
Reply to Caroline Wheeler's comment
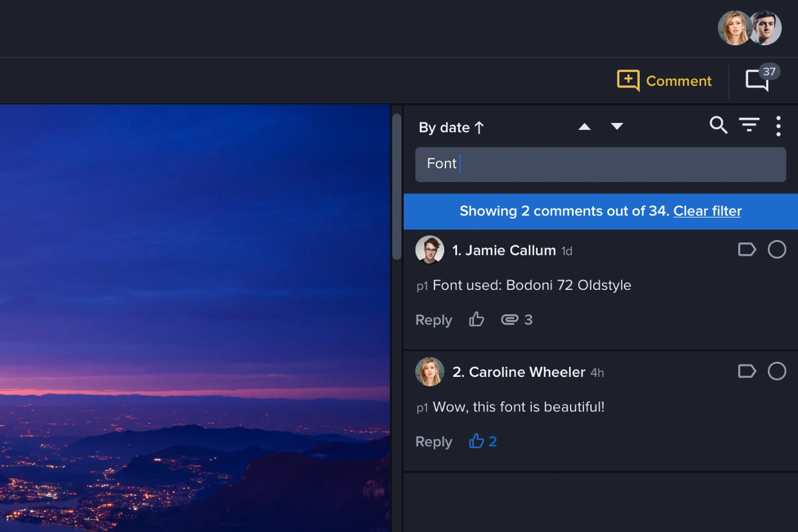434,442
